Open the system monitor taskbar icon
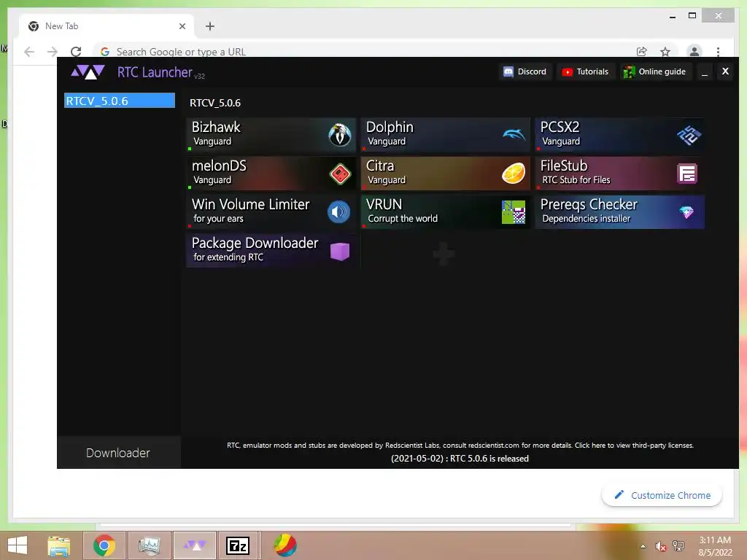The width and height of the screenshot is (747, 560). click(x=149, y=545)
